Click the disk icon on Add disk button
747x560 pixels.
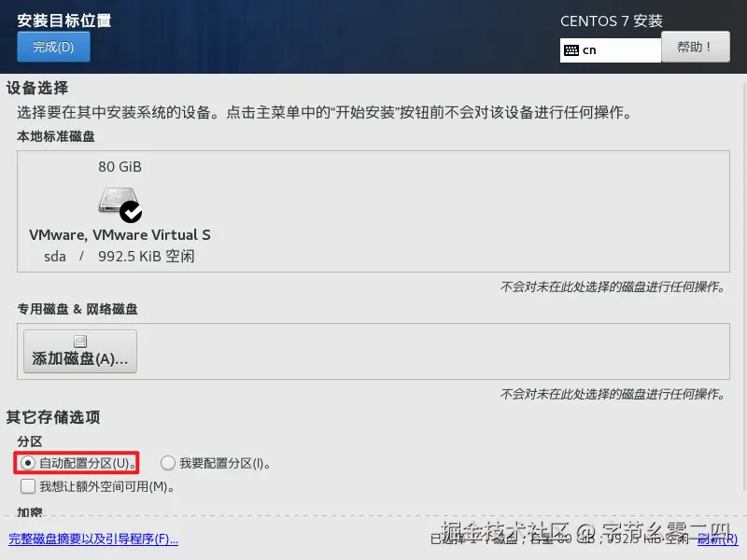[80, 342]
